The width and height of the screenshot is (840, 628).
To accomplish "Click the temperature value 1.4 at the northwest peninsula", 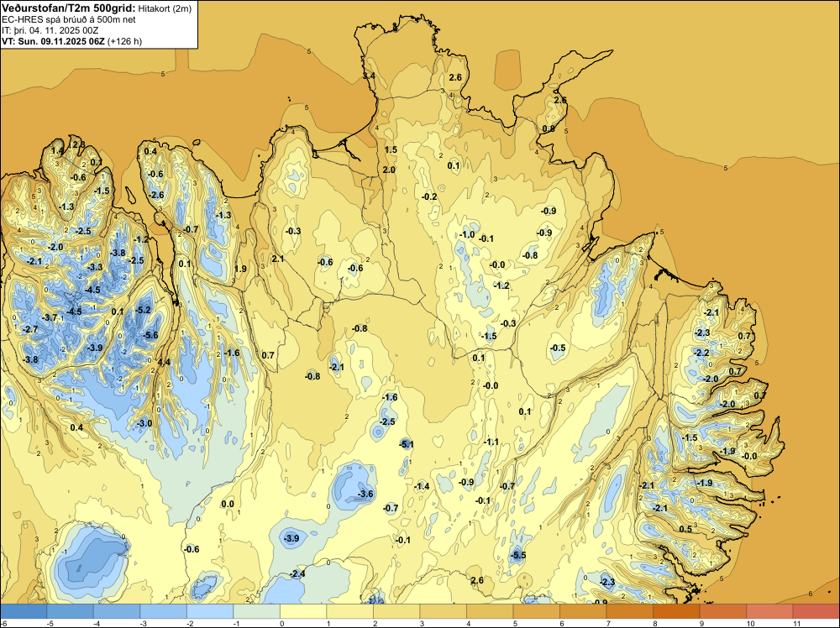I will [57, 150].
